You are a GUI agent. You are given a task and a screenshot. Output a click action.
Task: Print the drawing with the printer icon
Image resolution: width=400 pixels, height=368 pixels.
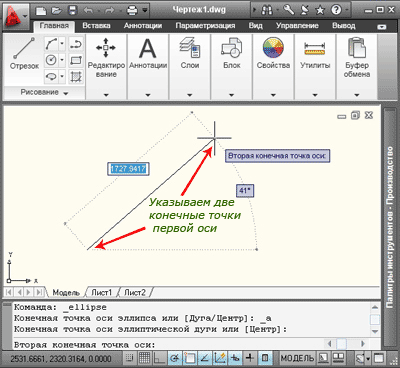[132, 11]
